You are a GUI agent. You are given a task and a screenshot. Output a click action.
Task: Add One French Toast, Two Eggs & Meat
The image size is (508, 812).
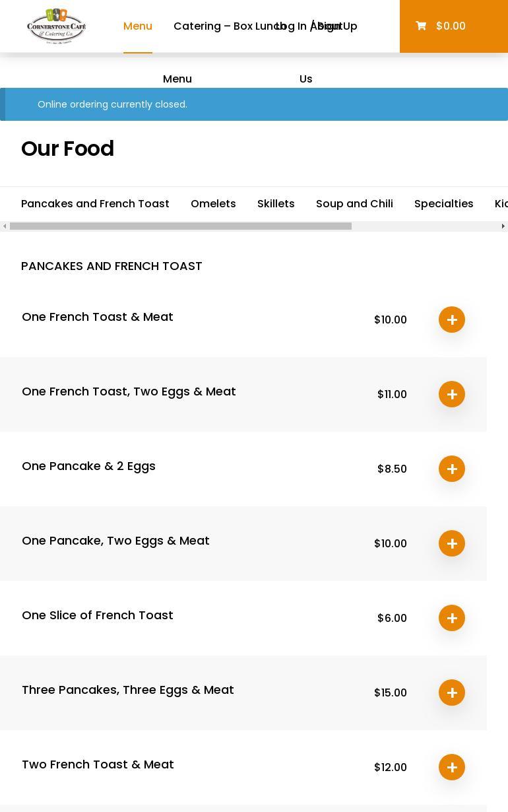452,394
